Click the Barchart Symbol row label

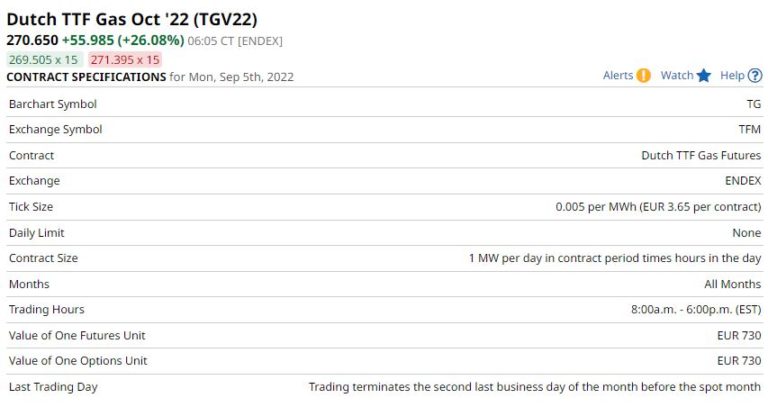click(x=52, y=104)
